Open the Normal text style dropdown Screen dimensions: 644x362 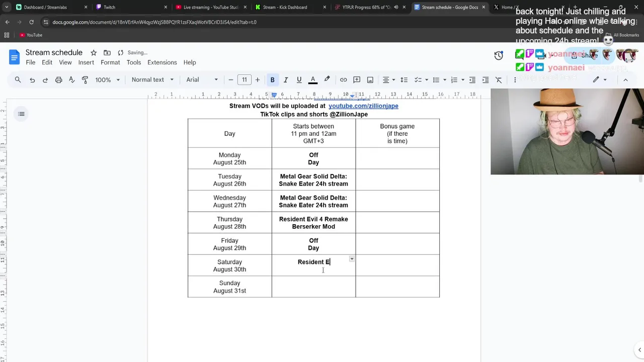click(x=152, y=79)
